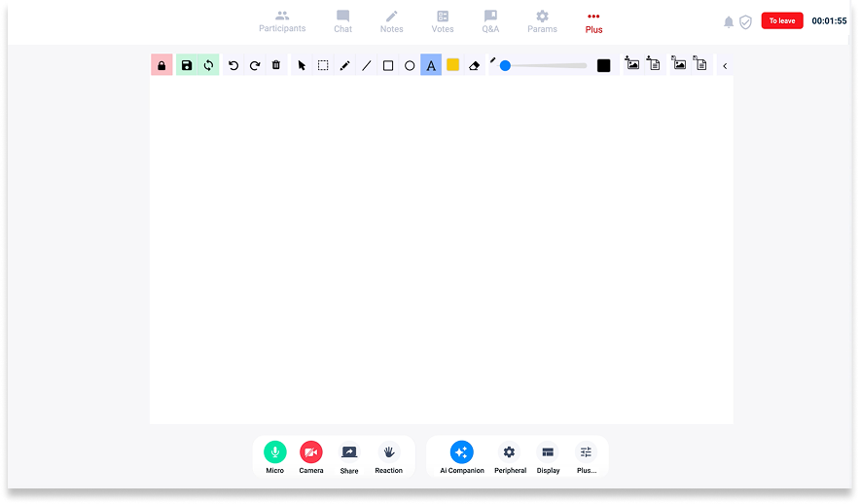Click the whiteboard lock icon

click(x=161, y=65)
